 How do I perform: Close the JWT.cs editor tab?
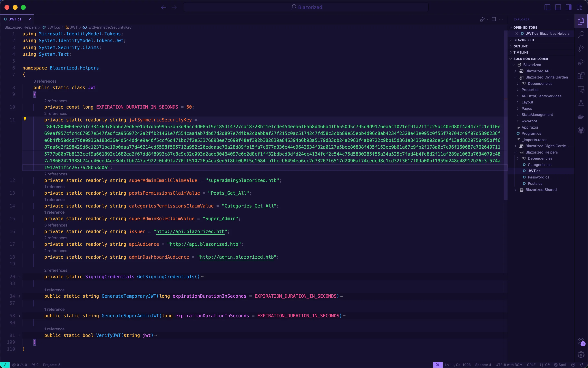click(x=30, y=19)
